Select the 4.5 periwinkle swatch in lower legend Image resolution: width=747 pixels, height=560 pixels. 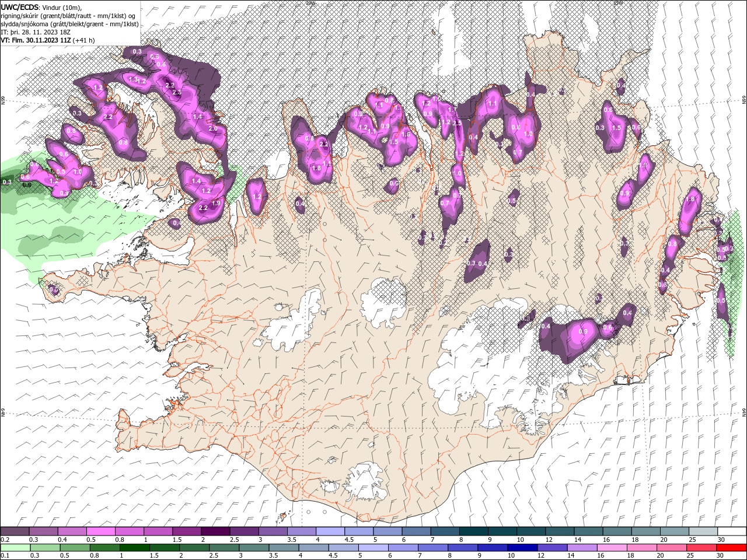click(343, 548)
